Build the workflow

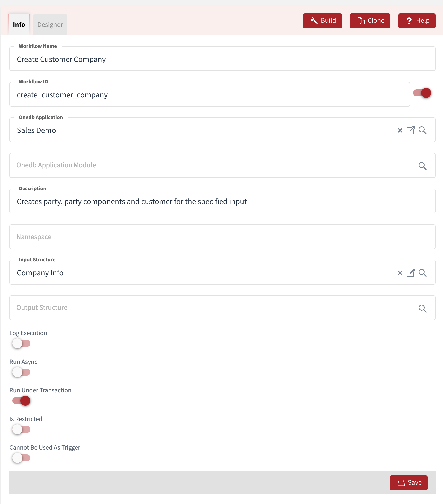(x=322, y=21)
